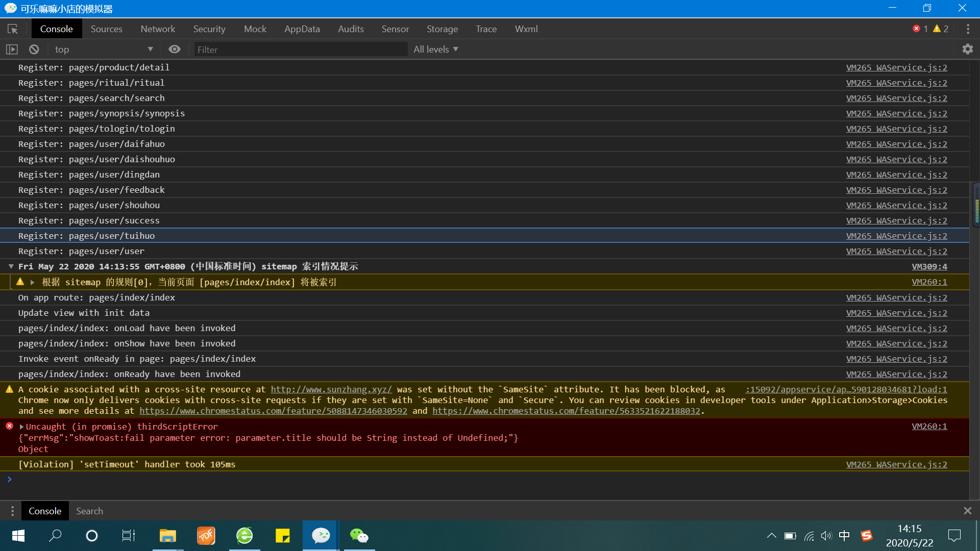This screenshot has height=551, width=980.
Task: Toggle the console sidebar panel icon
Action: (x=12, y=49)
